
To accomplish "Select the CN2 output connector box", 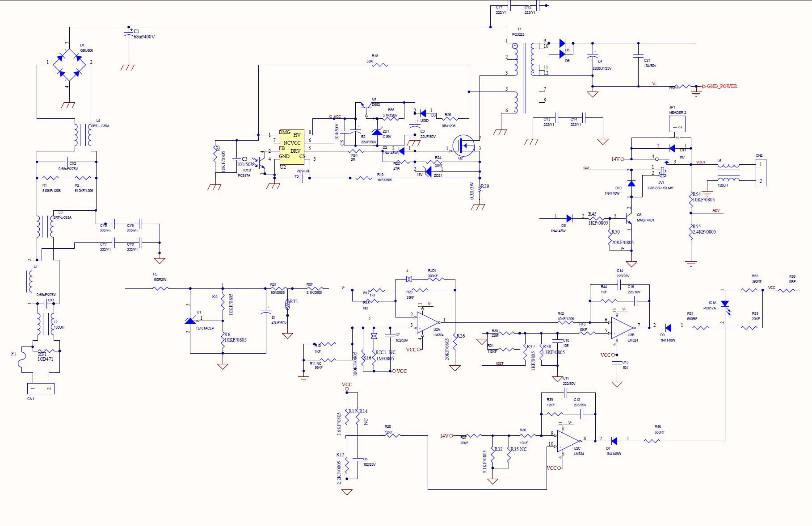I will (x=760, y=173).
